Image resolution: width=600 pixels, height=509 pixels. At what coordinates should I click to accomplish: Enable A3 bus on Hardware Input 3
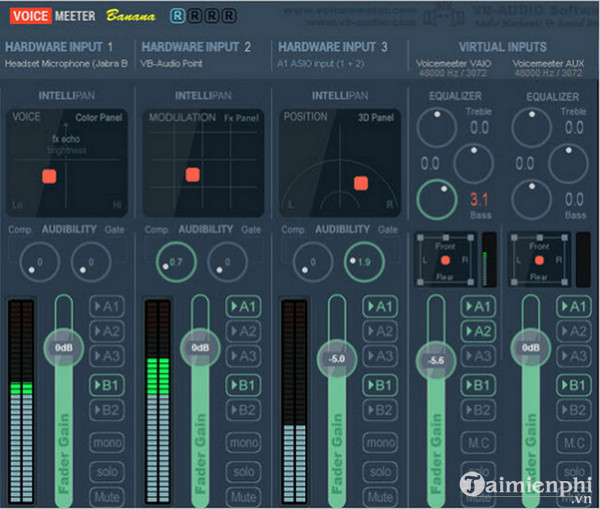380,356
